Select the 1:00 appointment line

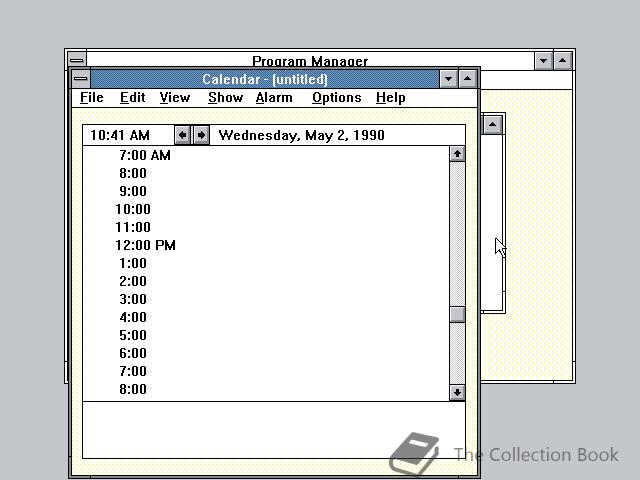point(266,263)
